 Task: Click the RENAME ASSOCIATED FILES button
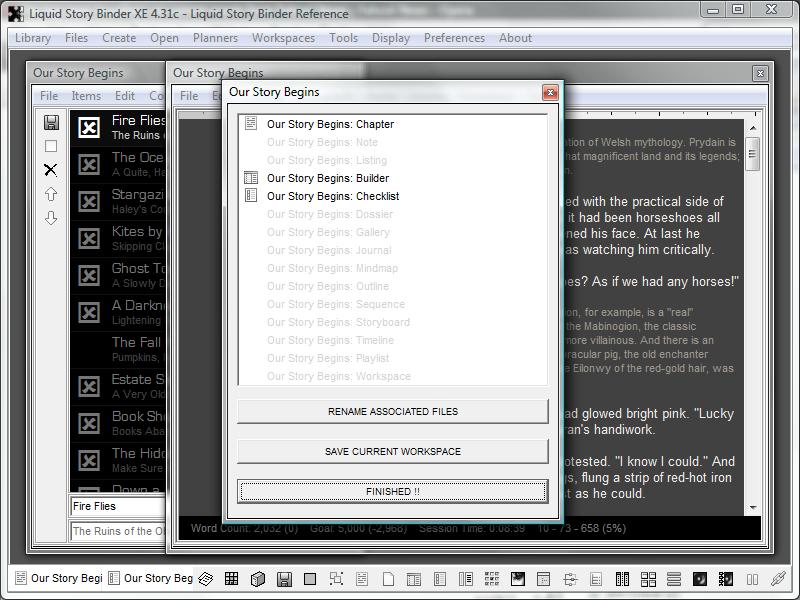click(392, 411)
